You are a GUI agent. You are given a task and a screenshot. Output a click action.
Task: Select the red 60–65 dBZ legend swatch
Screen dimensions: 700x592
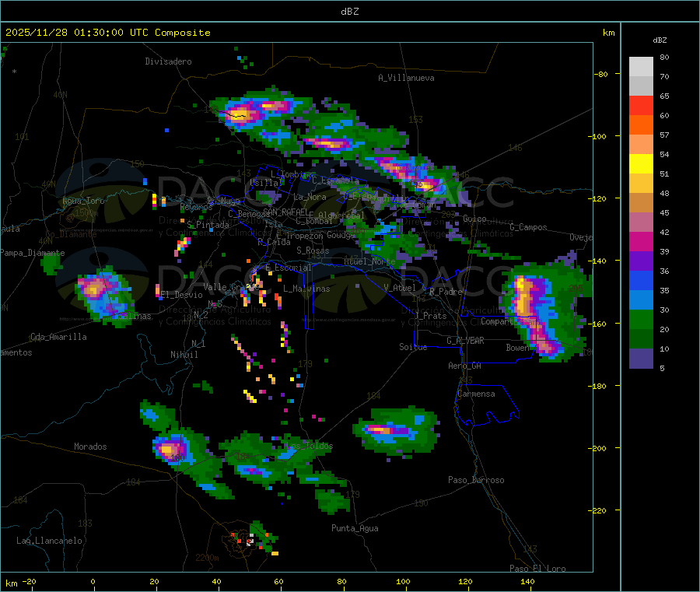[x=641, y=105]
